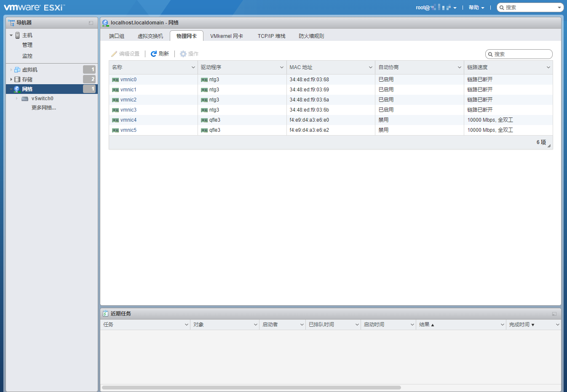Image resolution: width=567 pixels, height=392 pixels.
Task: Open Initiator column dropdown in Recent tasks
Action: point(302,325)
